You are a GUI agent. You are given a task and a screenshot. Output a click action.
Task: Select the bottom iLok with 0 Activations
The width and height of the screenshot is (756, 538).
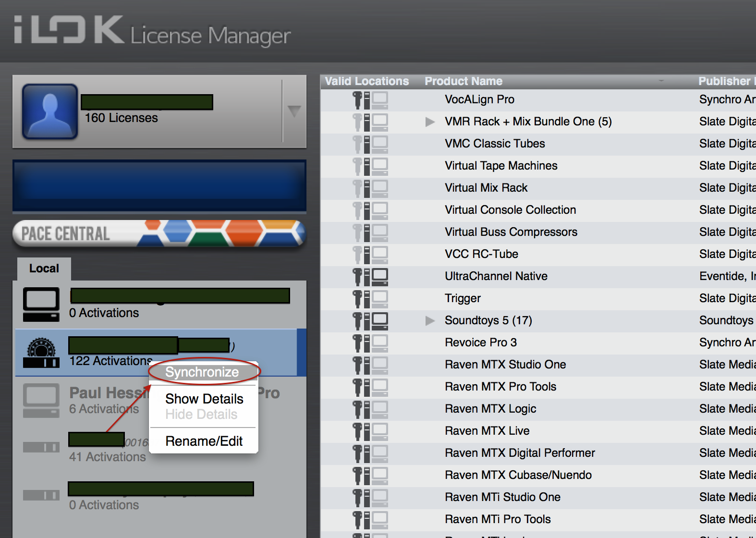[x=159, y=497]
